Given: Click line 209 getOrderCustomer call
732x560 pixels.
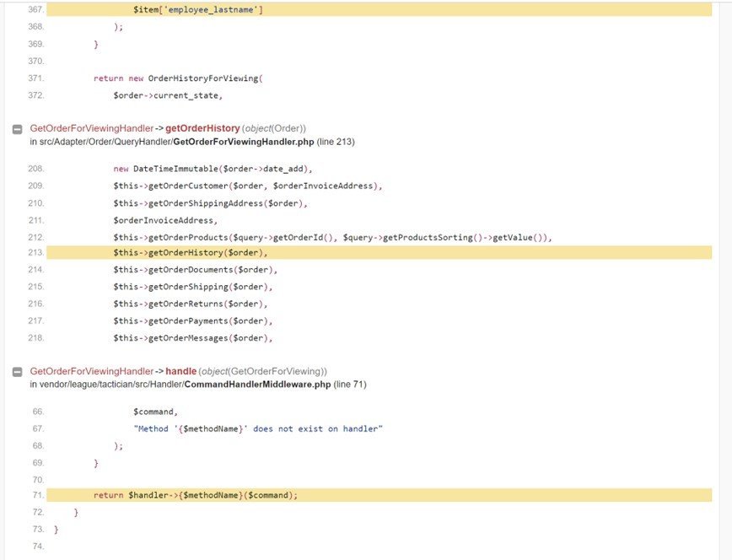Looking at the screenshot, I should pyautogui.click(x=248, y=186).
